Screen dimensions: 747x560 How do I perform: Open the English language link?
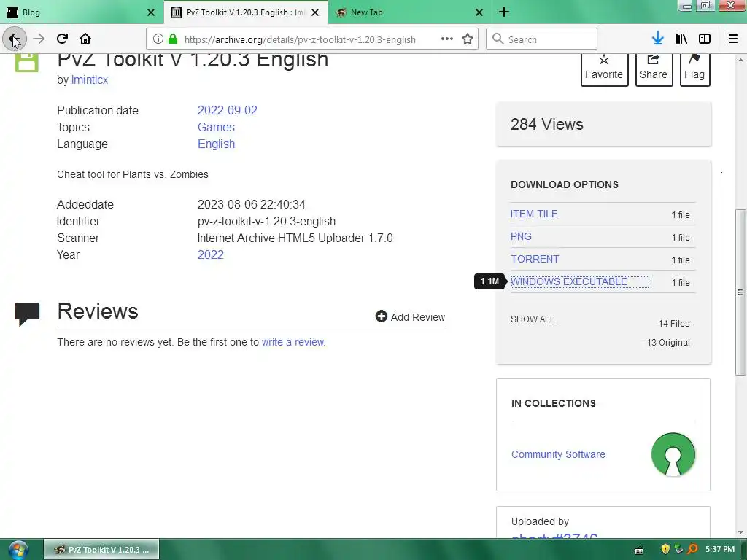tap(216, 144)
